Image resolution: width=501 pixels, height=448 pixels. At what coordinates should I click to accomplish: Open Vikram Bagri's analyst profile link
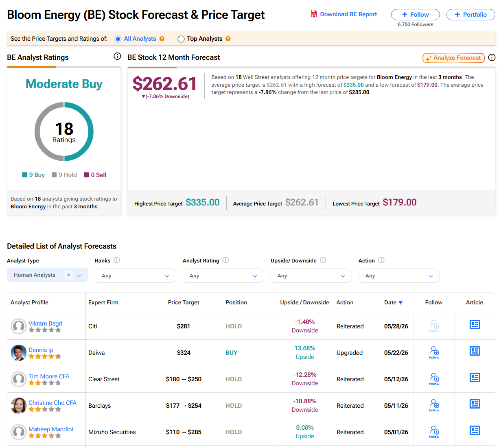[x=45, y=323]
